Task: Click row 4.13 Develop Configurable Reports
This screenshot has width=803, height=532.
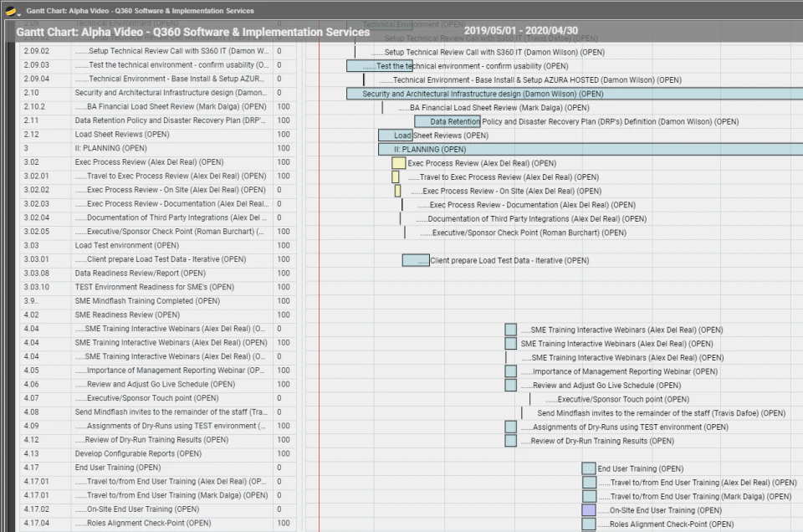Action: pos(158,453)
